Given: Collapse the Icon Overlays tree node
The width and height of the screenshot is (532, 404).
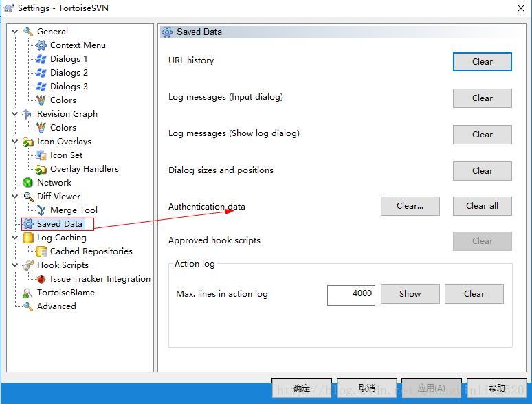Looking at the screenshot, I should (14, 142).
